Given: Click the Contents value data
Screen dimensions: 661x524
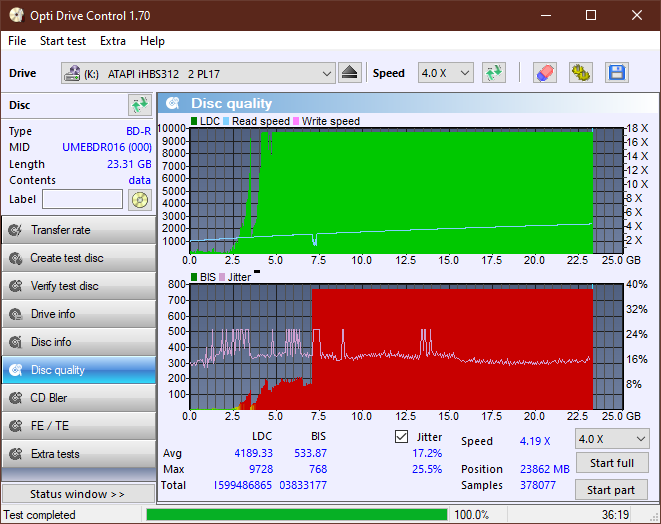Looking at the screenshot, I should point(140,180).
